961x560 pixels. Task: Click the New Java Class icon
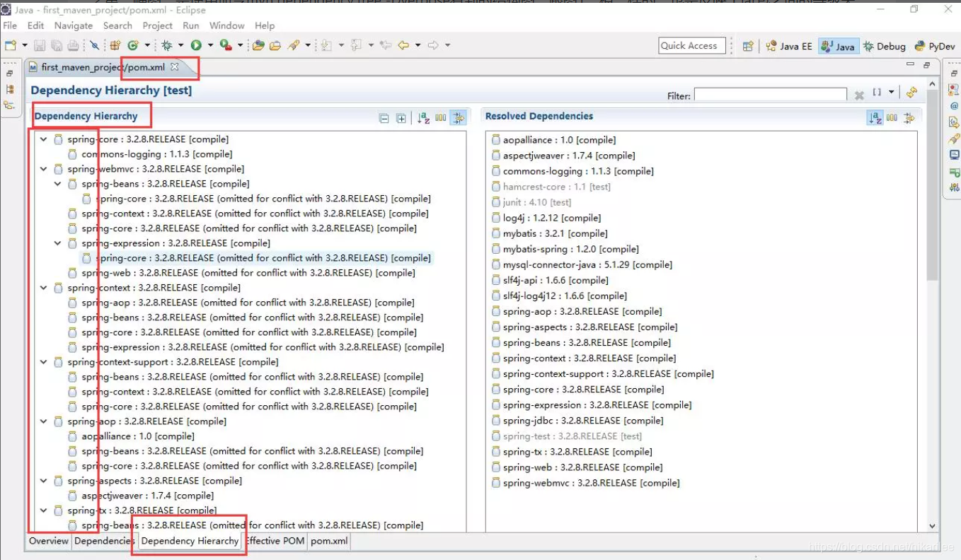[x=132, y=45]
